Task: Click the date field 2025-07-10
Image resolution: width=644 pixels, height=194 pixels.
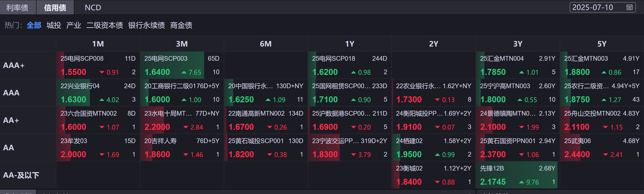Action: coord(593,7)
